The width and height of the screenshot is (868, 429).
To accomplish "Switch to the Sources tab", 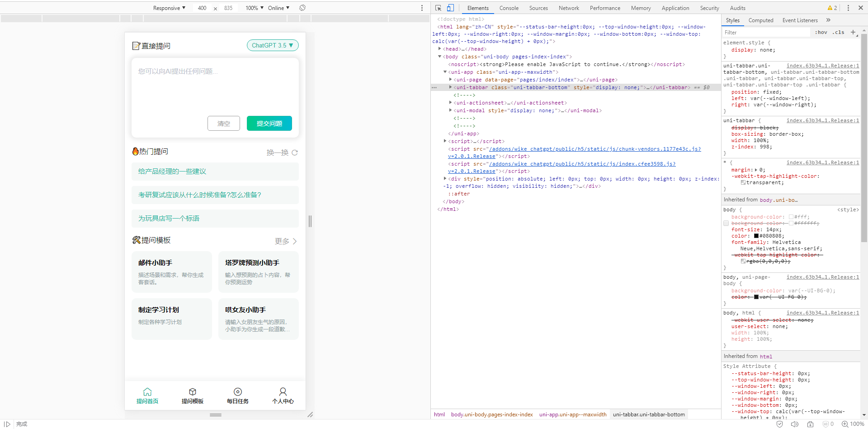I will pyautogui.click(x=538, y=8).
